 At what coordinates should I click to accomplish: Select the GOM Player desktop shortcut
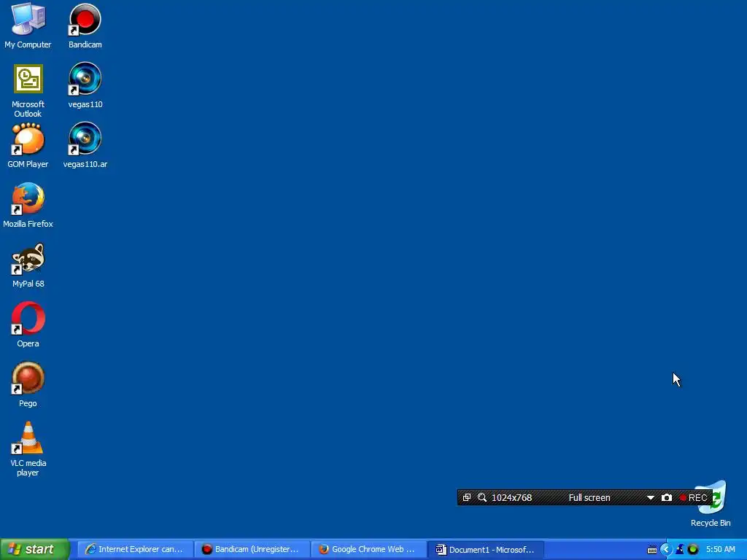(x=28, y=146)
